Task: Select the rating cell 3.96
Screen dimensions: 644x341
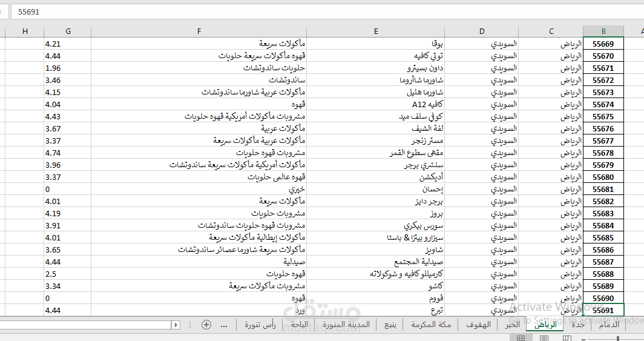Action: coord(68,165)
